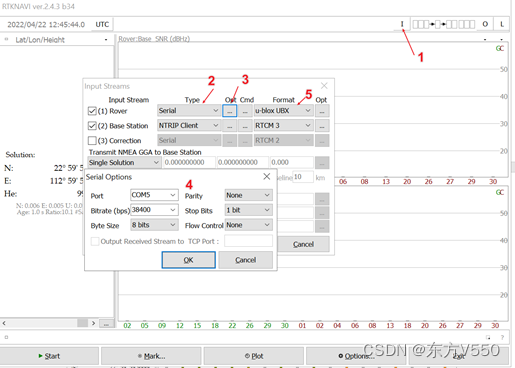This screenshot has width=515, height=368.
Task: Open Port COM5 dropdown
Action: [x=154, y=195]
